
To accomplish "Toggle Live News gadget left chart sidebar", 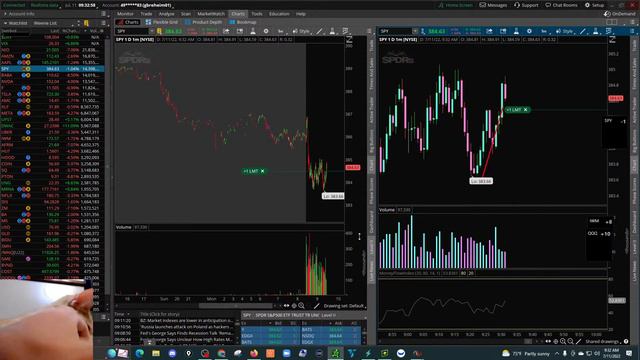I will pos(371,271).
